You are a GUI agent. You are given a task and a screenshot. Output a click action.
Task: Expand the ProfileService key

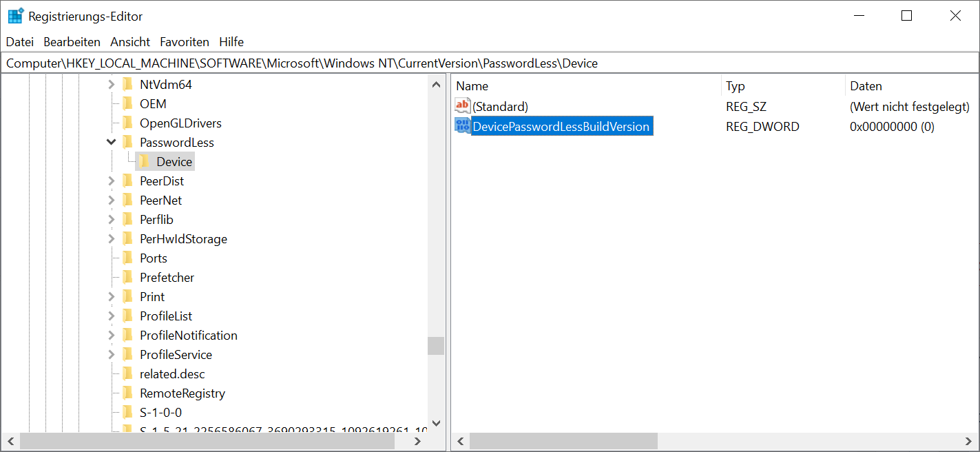click(x=111, y=355)
